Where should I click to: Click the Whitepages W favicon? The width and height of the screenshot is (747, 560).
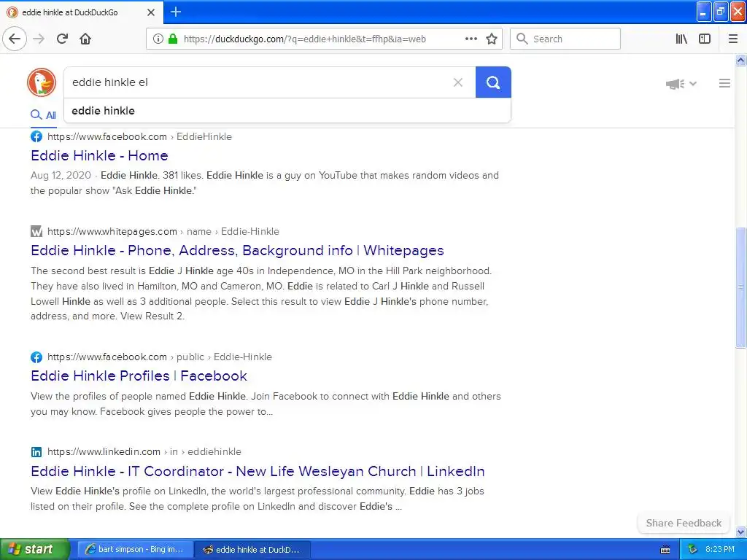click(x=36, y=231)
